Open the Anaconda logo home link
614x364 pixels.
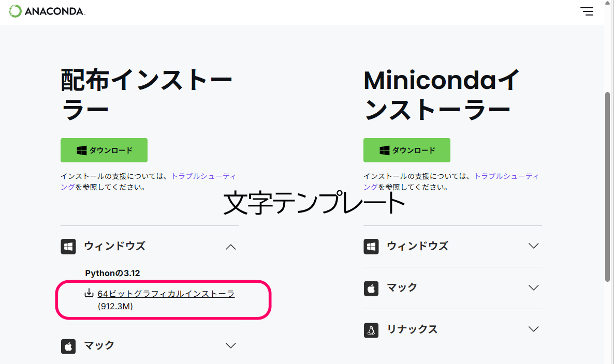pos(47,11)
